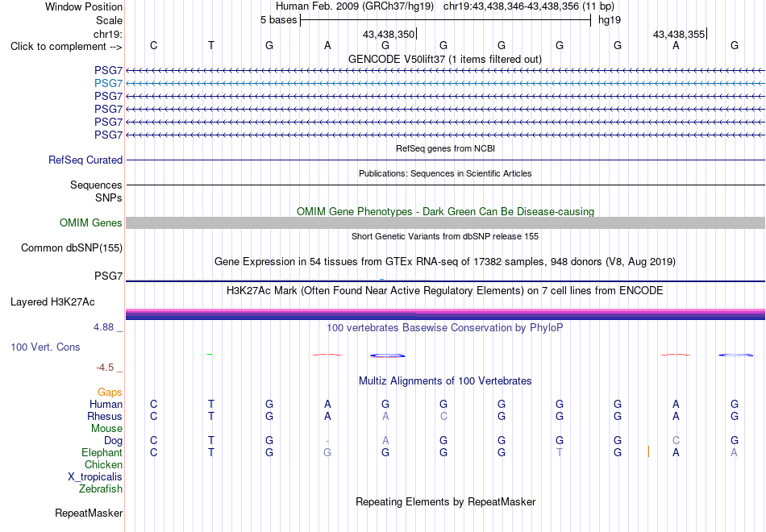This screenshot has height=532, width=766.
Task: Click the '5 bases' scale bar text
Action: [278, 20]
